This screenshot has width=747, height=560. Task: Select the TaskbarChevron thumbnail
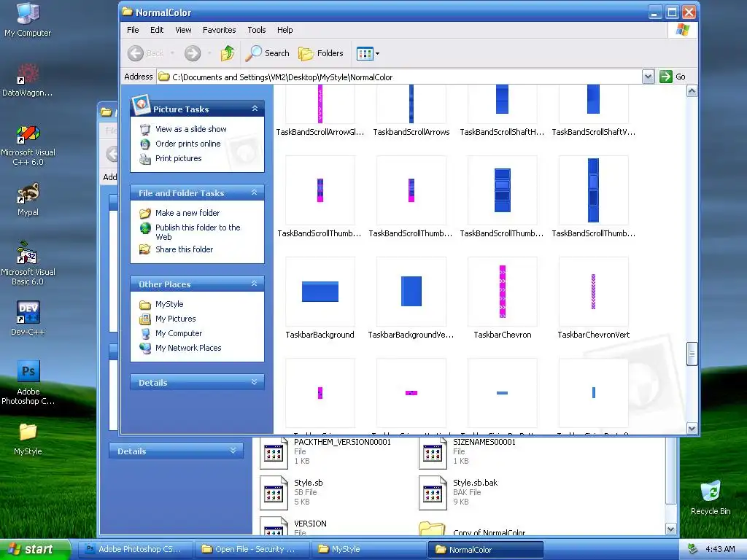pos(502,292)
